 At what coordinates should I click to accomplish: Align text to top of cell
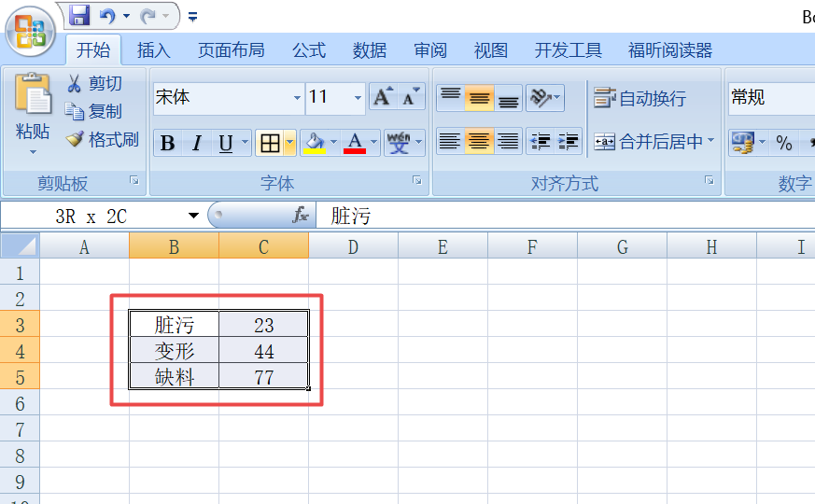pos(450,98)
